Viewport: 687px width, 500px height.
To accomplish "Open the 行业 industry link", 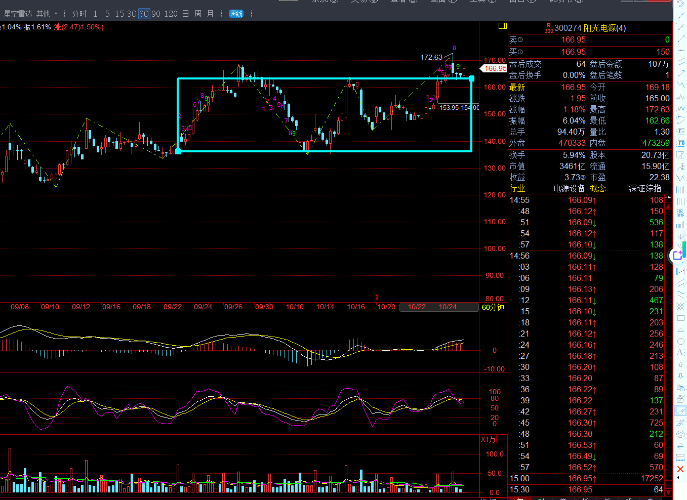I will [517, 188].
